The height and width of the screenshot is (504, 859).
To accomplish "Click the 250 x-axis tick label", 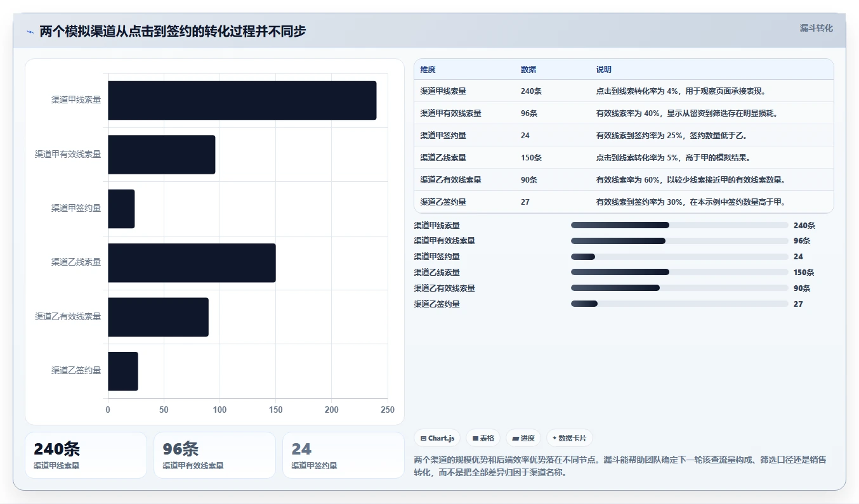I will 387,410.
